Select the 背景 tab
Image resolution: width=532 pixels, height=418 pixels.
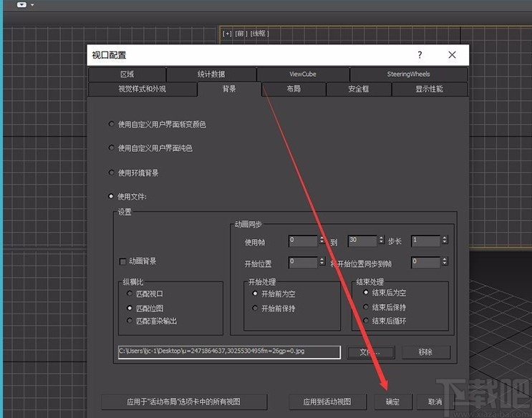[229, 89]
